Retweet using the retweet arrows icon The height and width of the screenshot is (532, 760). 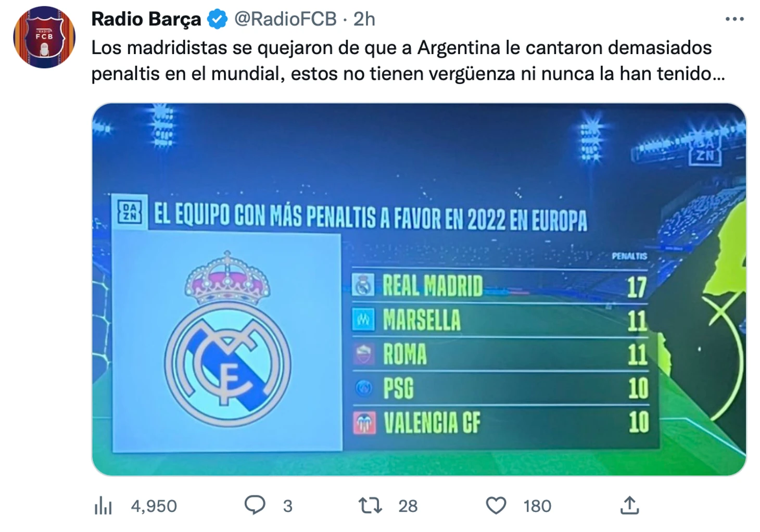tap(370, 505)
